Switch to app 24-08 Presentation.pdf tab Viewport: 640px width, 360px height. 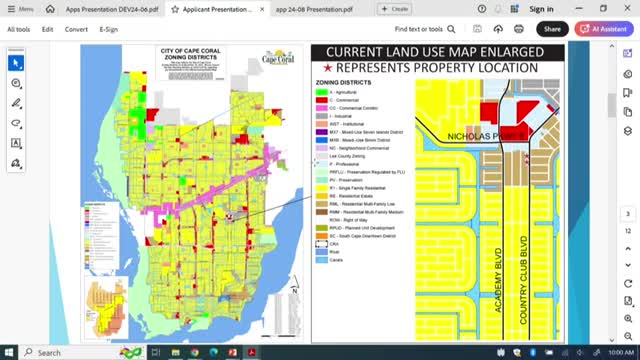tap(314, 9)
